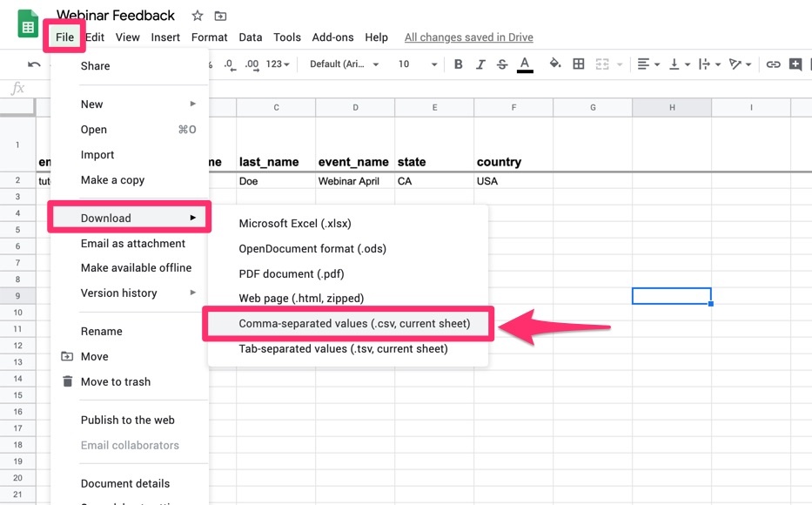Click the last_name header cell
The image size is (812, 505).
pyautogui.click(x=276, y=145)
